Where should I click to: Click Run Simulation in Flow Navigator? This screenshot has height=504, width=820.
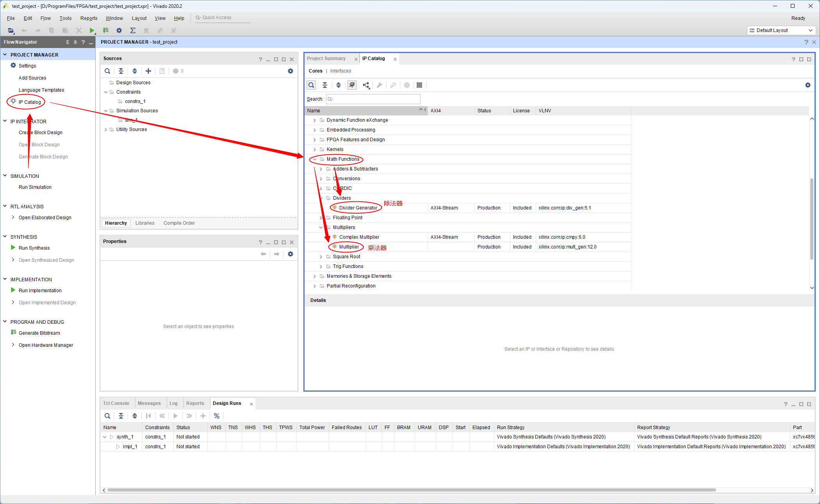tap(35, 187)
